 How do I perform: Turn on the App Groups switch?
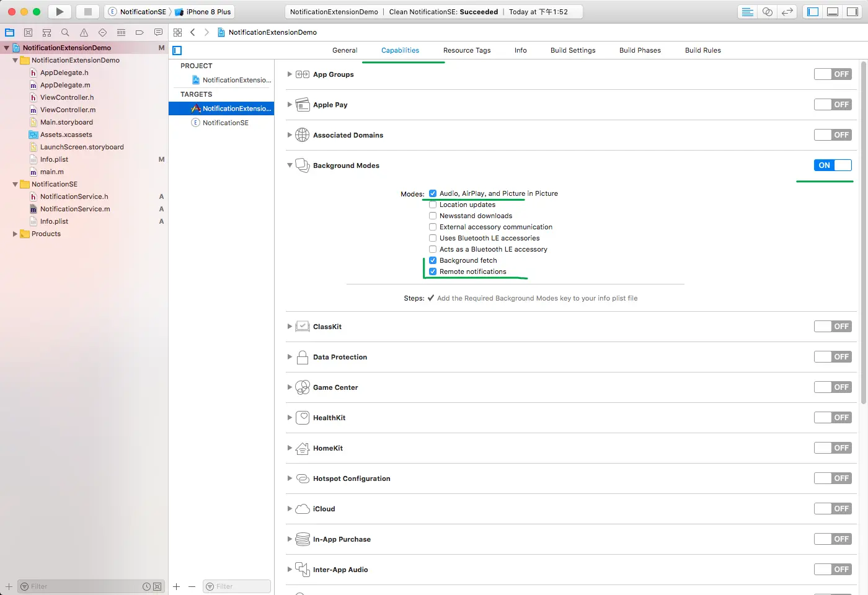(x=833, y=74)
